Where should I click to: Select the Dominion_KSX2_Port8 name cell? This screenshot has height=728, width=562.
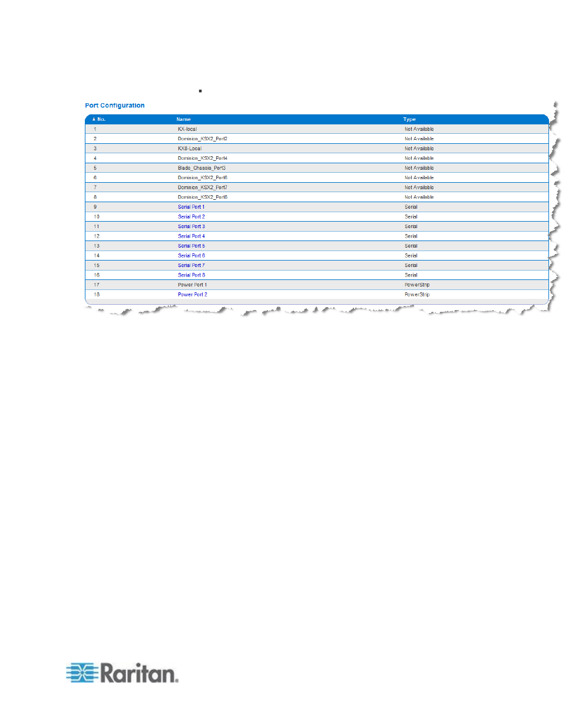[203, 197]
